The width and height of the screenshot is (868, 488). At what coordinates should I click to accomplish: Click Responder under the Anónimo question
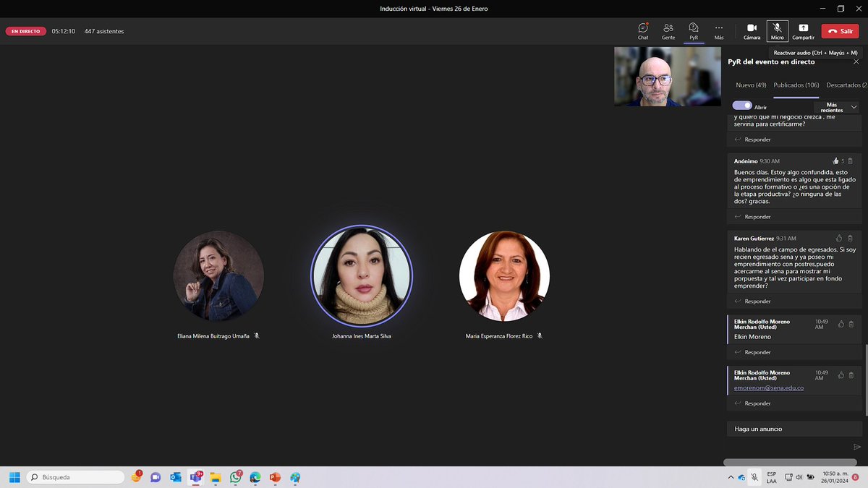(x=752, y=217)
